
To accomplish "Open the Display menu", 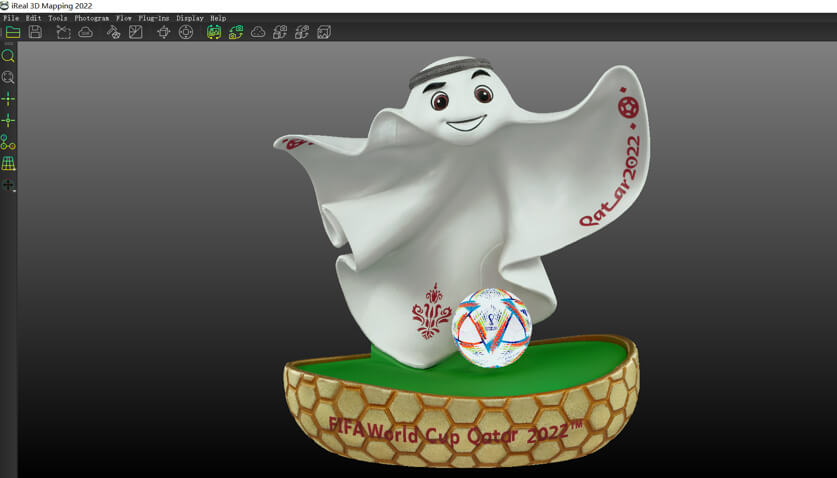I will point(190,18).
